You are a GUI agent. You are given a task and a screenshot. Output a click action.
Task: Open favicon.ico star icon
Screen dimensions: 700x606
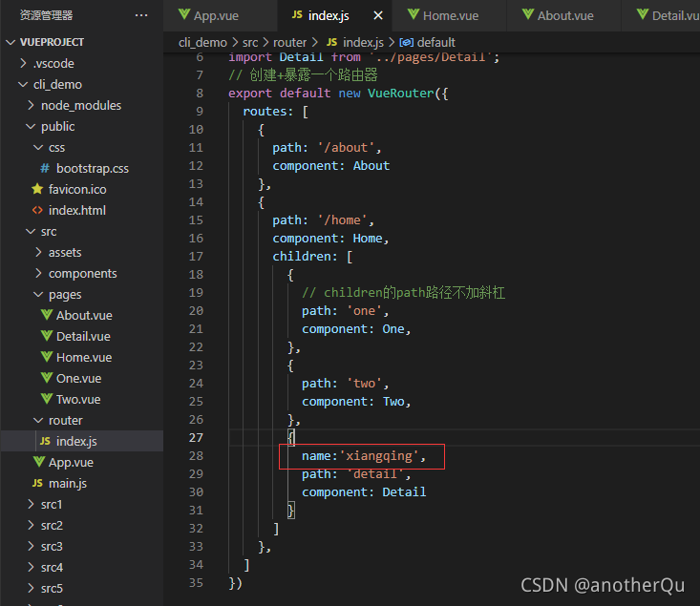point(37,189)
